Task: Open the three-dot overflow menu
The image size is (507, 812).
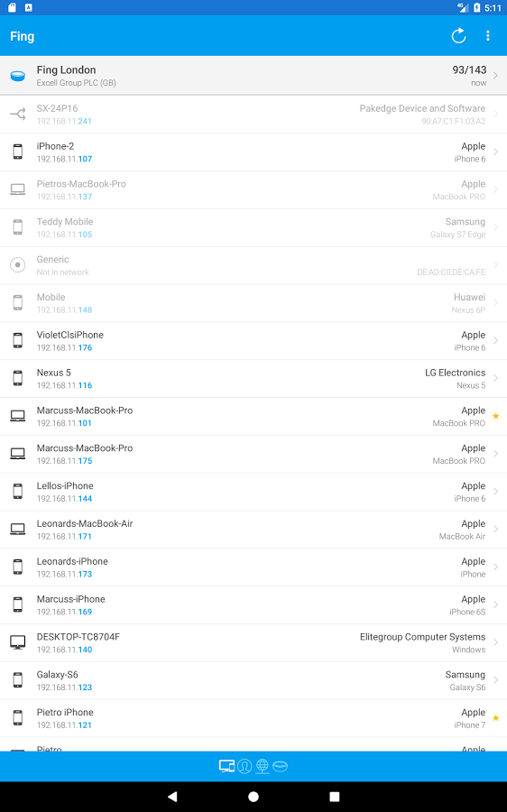Action: pyautogui.click(x=488, y=36)
